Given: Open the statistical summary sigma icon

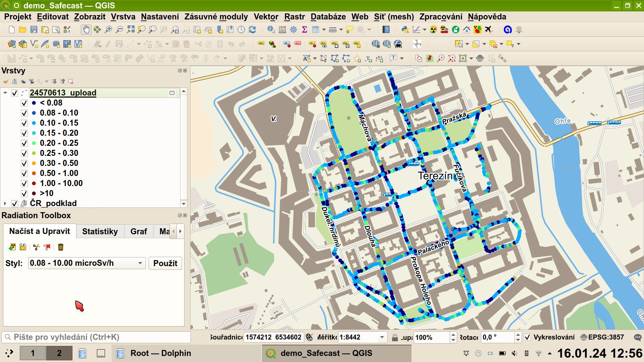Looking at the screenshot, I should 305,30.
